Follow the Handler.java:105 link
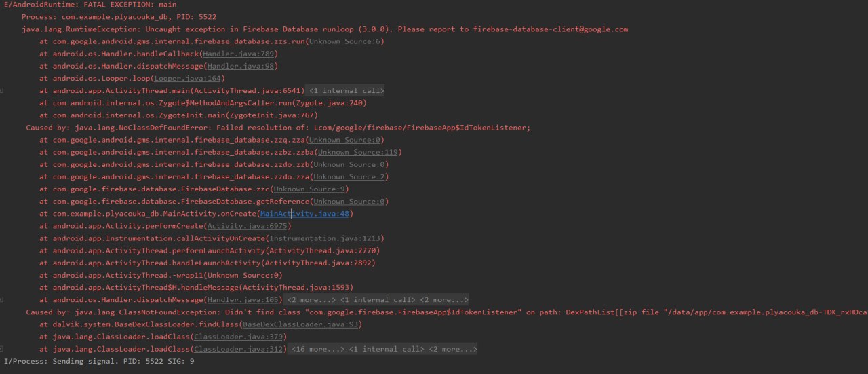 point(242,299)
